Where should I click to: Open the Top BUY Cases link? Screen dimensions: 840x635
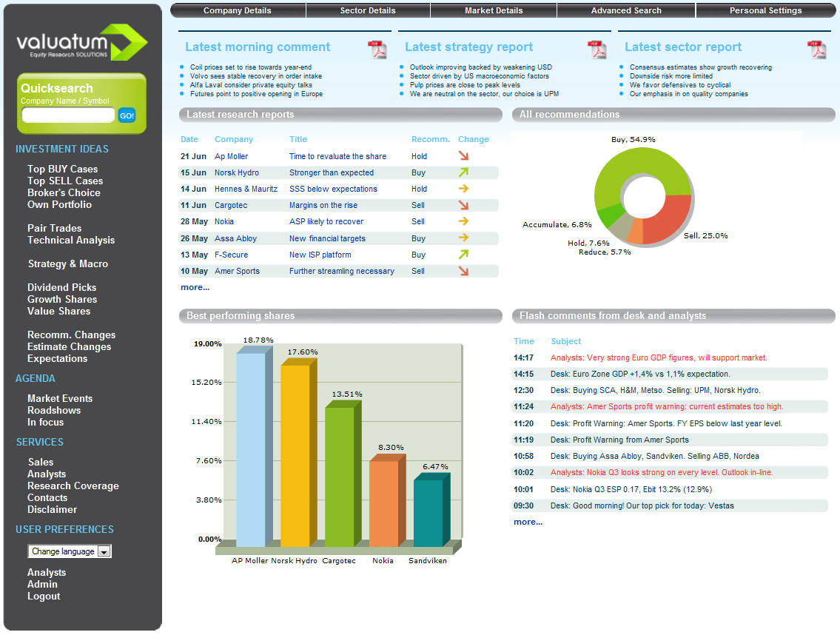click(63, 169)
